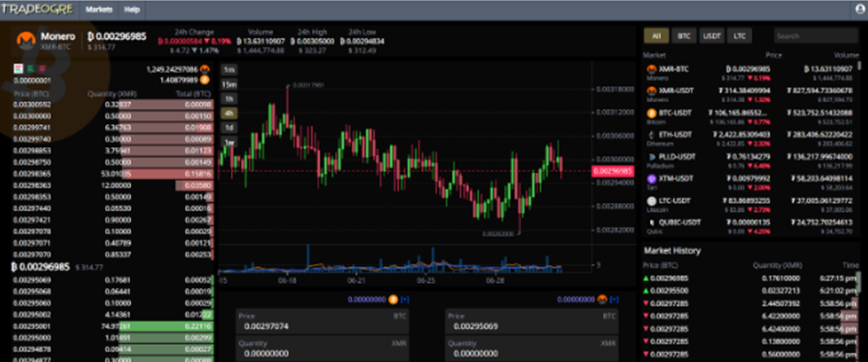The height and width of the screenshot is (362, 868).
Task: Select buy order at 0.00295069
Action: [112, 280]
